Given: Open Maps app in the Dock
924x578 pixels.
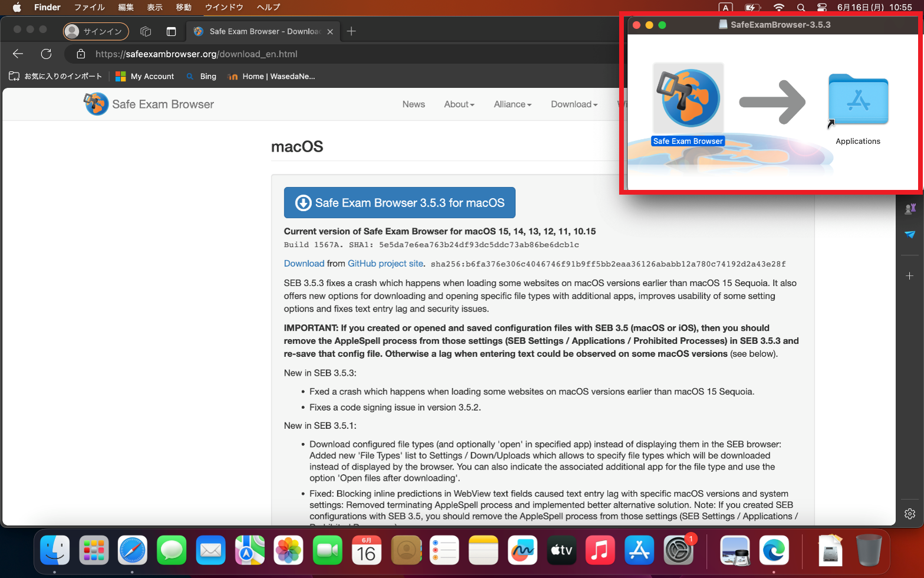Looking at the screenshot, I should pos(249,551).
